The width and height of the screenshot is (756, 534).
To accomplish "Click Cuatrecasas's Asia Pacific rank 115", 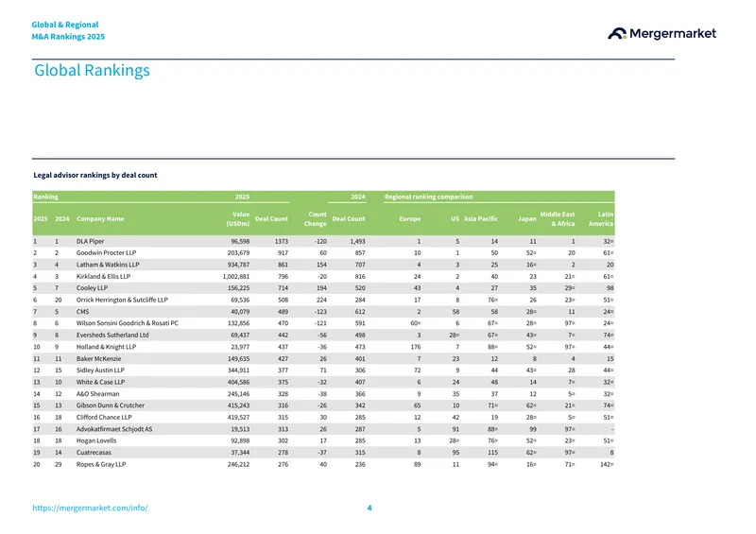I will pos(492,453).
